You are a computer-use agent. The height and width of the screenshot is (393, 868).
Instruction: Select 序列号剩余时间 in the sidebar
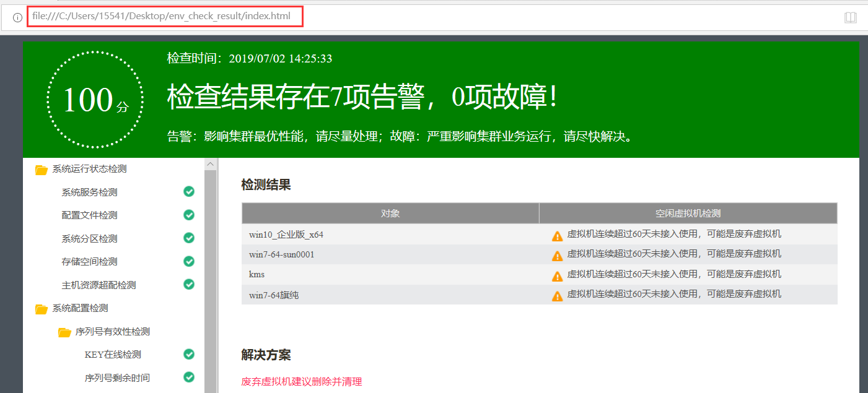(x=117, y=378)
